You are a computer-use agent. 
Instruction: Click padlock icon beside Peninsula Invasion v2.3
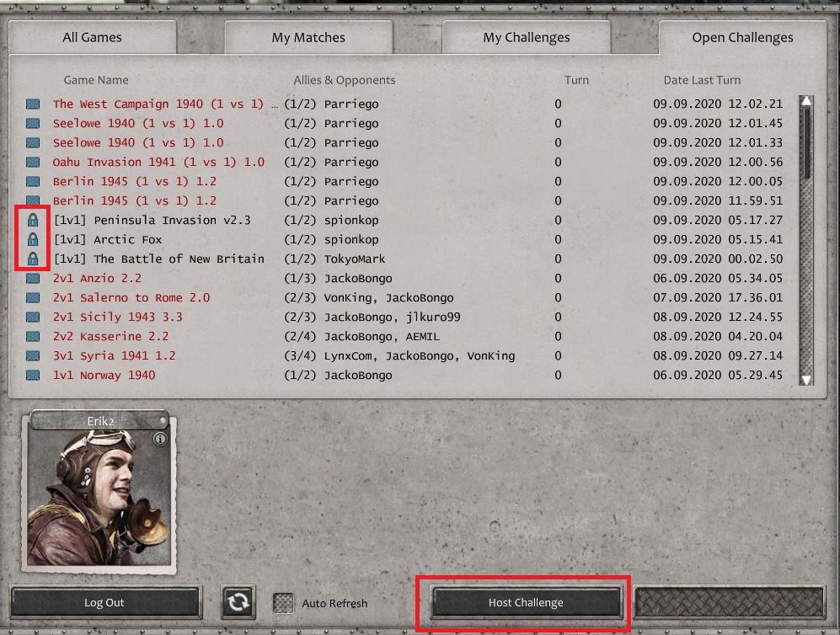pos(33,221)
